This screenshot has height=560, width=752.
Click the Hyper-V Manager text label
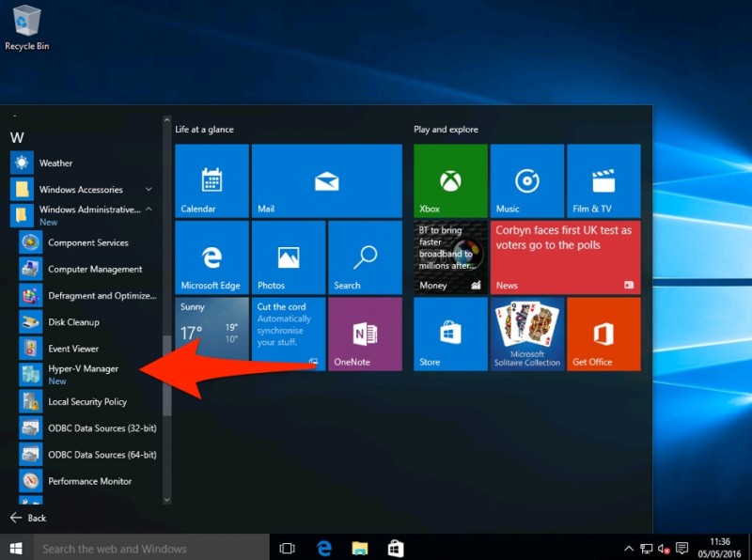(84, 368)
